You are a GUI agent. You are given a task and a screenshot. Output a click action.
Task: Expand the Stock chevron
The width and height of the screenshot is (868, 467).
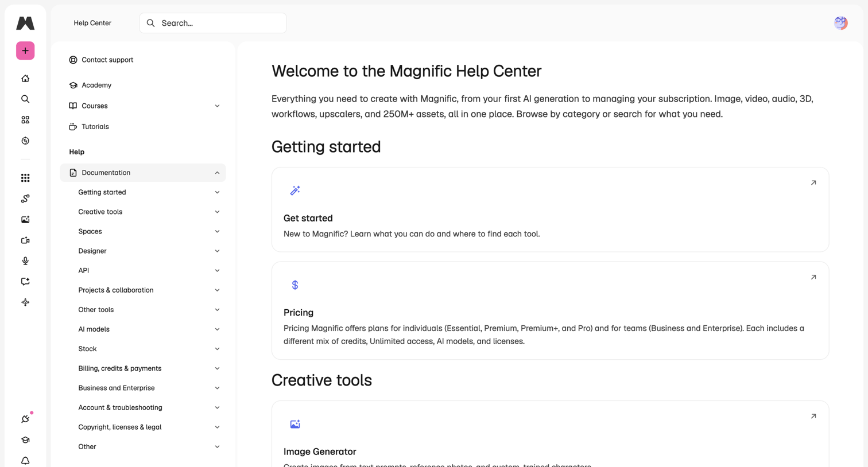[x=217, y=349]
